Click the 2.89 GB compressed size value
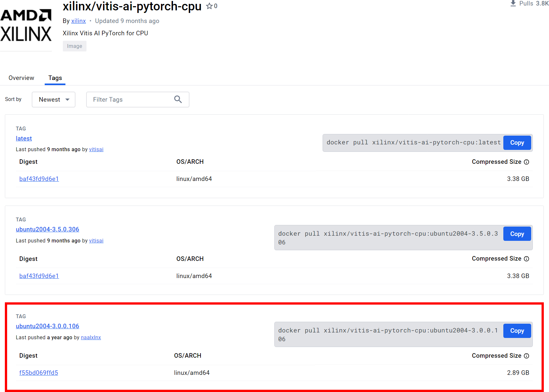 click(518, 373)
